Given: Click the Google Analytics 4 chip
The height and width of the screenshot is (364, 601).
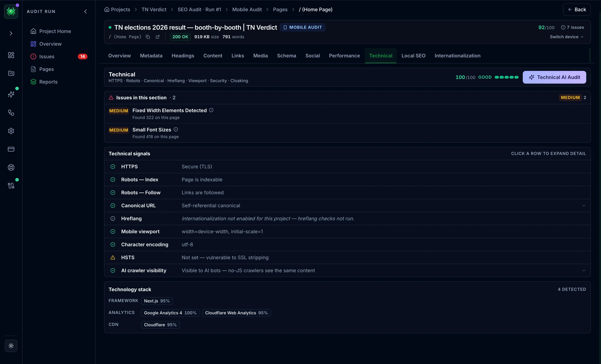Looking at the screenshot, I should (x=170, y=313).
